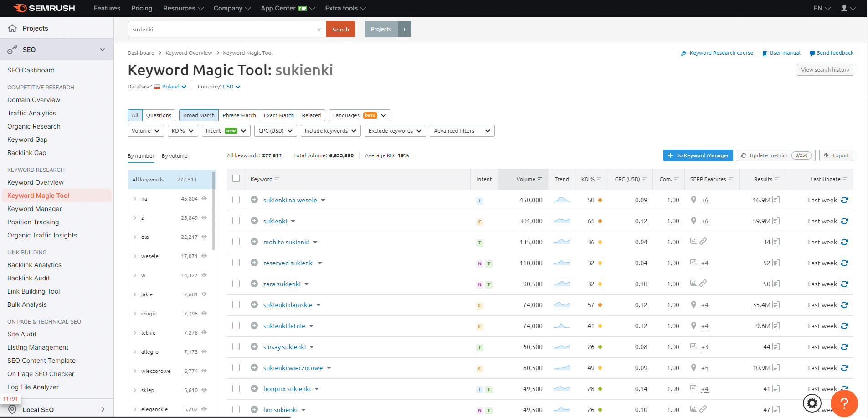
Task: Check the 'mohito sukienki' row checkbox
Action: coord(236,242)
